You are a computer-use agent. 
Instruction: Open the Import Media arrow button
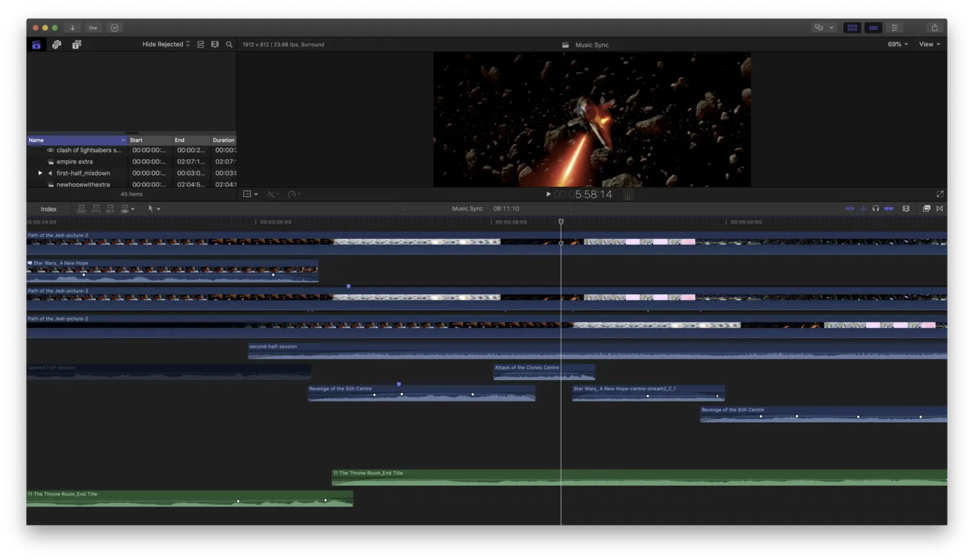(x=73, y=28)
